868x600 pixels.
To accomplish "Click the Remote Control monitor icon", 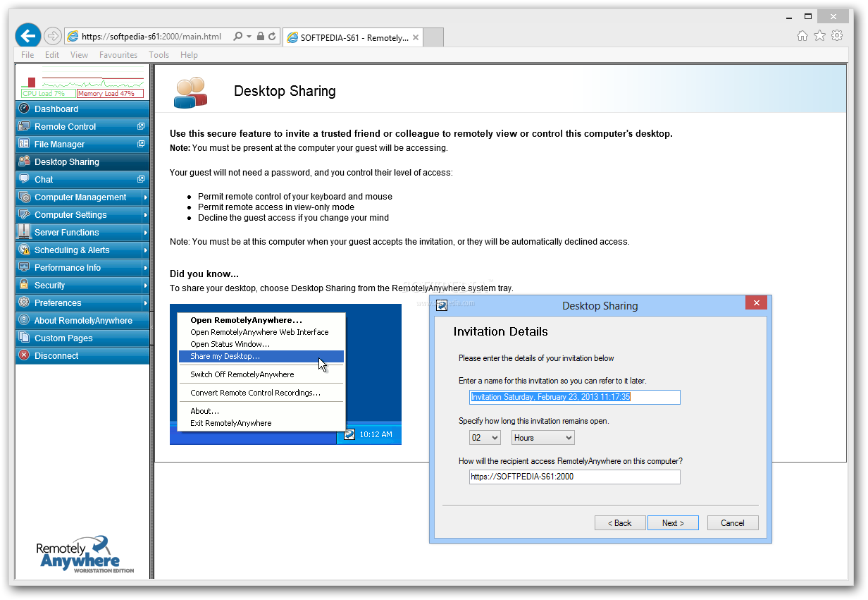I will coord(24,126).
